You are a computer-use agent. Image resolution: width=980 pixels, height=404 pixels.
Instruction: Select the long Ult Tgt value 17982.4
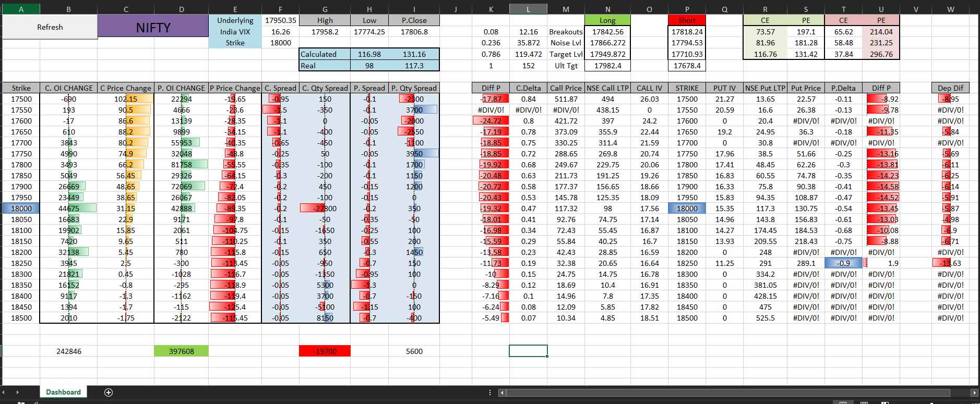tap(607, 66)
